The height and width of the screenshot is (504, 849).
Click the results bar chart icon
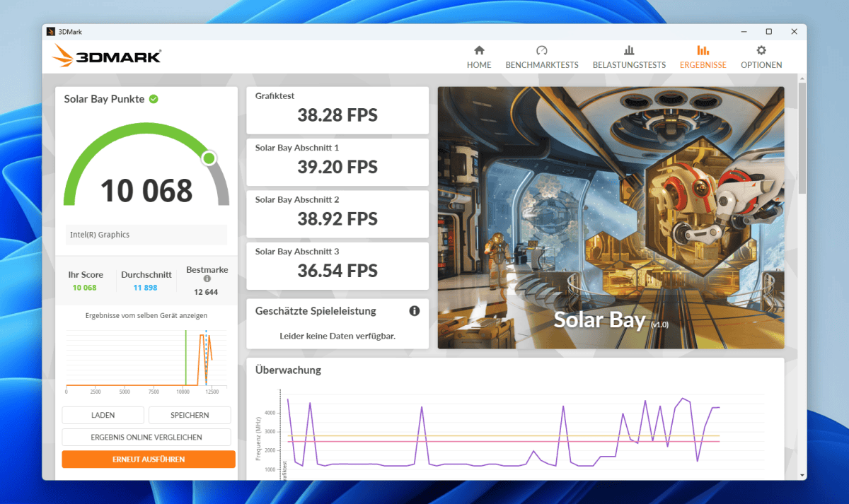coord(703,50)
